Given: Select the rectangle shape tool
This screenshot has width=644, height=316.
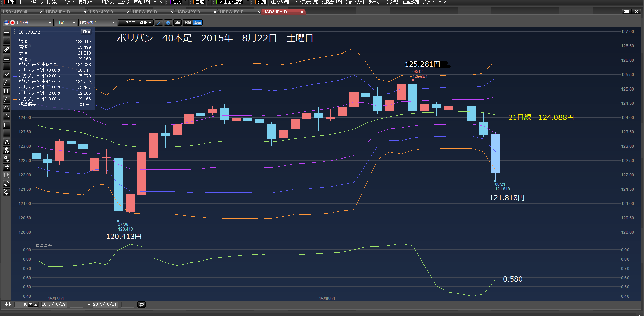Looking at the screenshot, I should 6,125.
